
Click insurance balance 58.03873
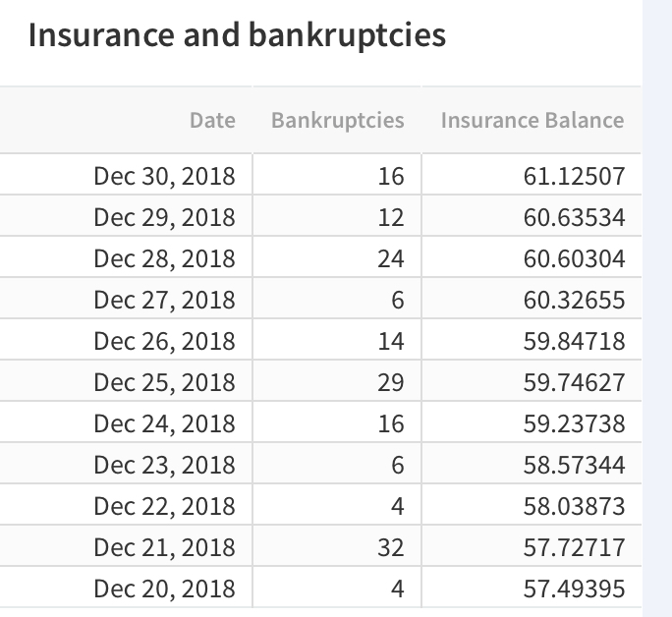575,506
